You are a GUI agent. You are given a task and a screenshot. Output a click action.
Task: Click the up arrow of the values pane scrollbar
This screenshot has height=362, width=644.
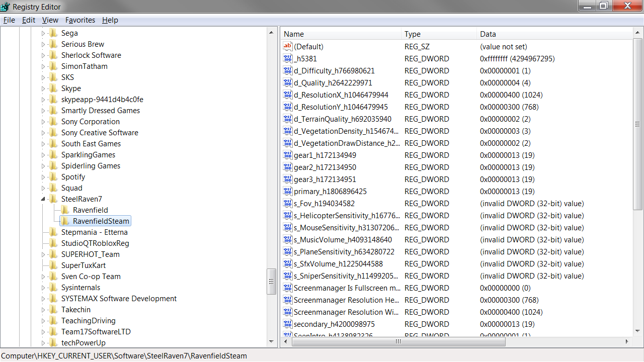click(x=638, y=33)
